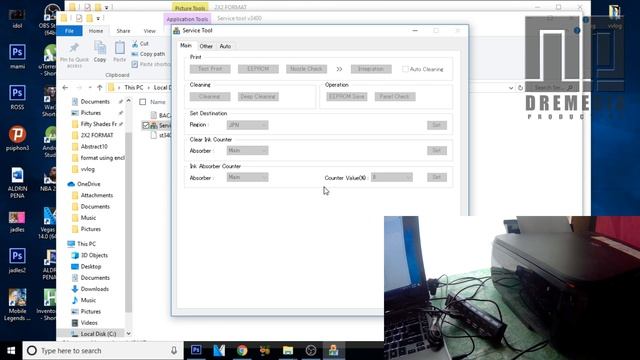Launch Chrome from the taskbar

(x=242, y=350)
